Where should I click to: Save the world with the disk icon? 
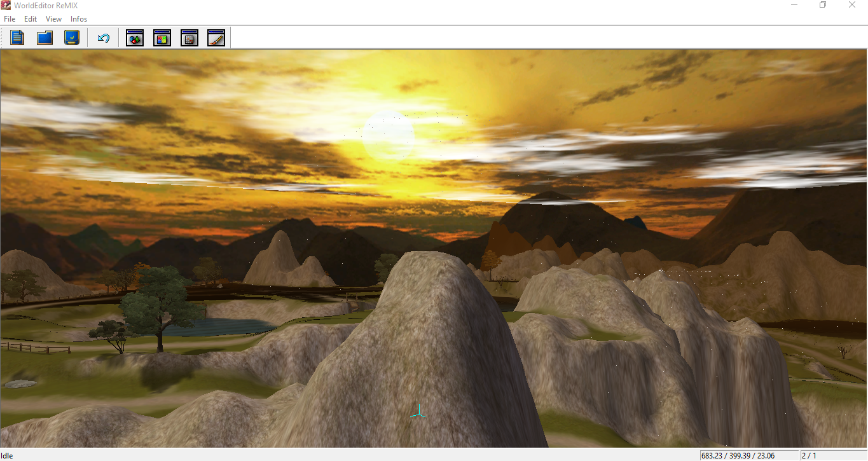click(72, 38)
